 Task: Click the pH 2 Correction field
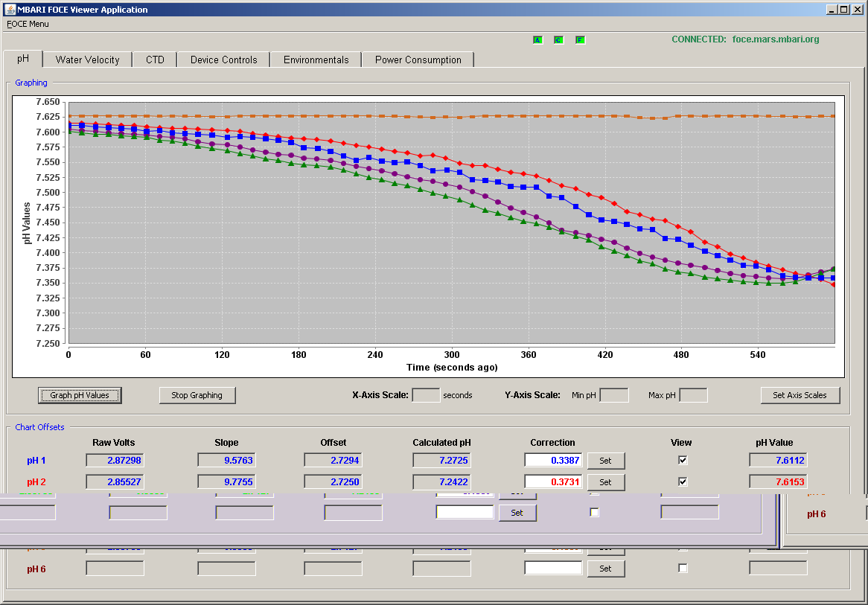[x=553, y=481]
